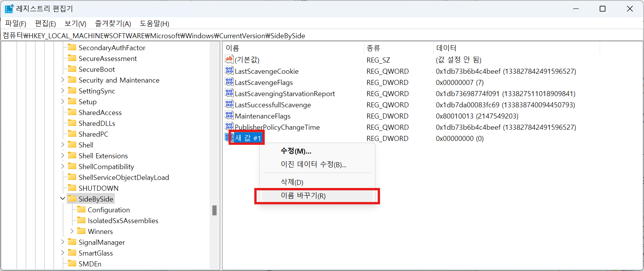Click the Registry Editor app icon in title bar
This screenshot has width=644, height=271.
pyautogui.click(x=9, y=8)
